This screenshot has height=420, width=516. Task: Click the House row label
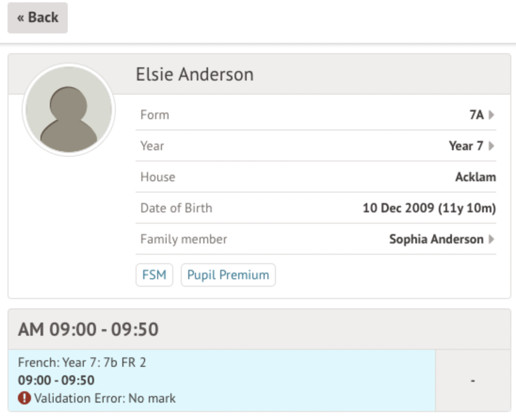158,177
